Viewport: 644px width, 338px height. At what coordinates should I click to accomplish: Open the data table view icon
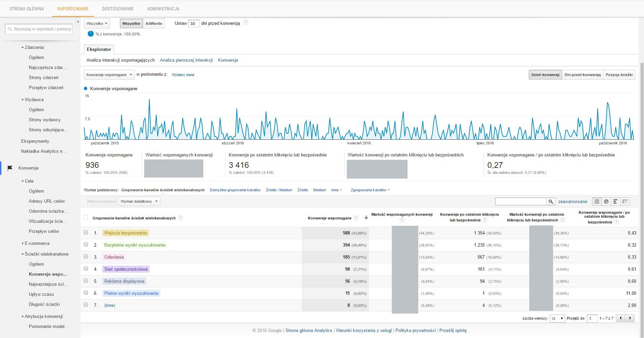pos(597,201)
